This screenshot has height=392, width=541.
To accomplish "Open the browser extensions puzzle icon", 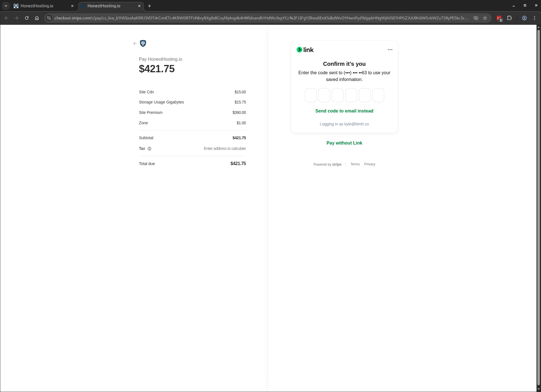I will (x=509, y=18).
